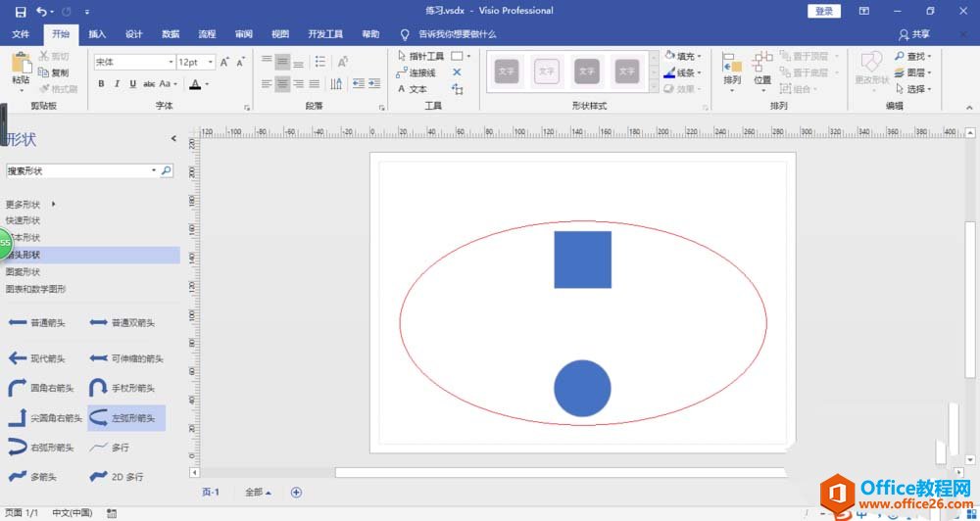Open the 设计 ribbon tab
The image size is (980, 521).
pyautogui.click(x=134, y=34)
